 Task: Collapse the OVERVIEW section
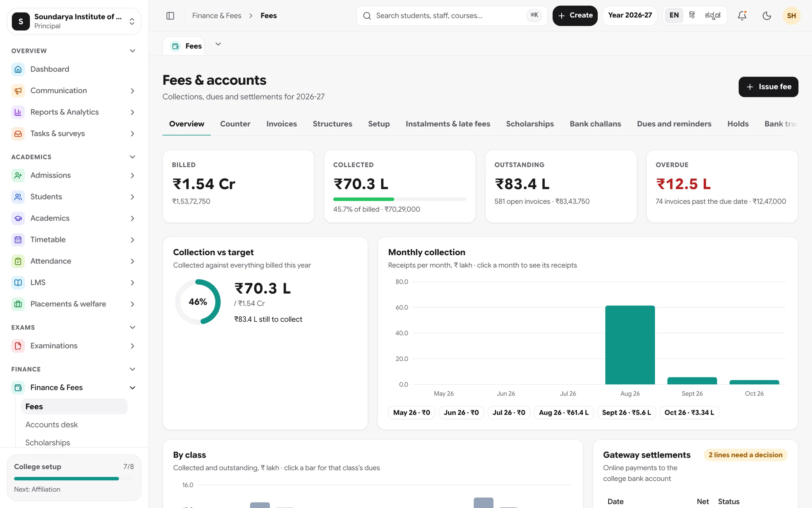[x=132, y=51]
